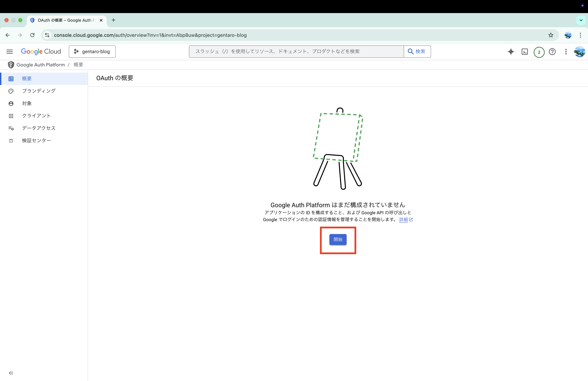
Task: Close the OAuth の概要 tab
Action: point(101,20)
